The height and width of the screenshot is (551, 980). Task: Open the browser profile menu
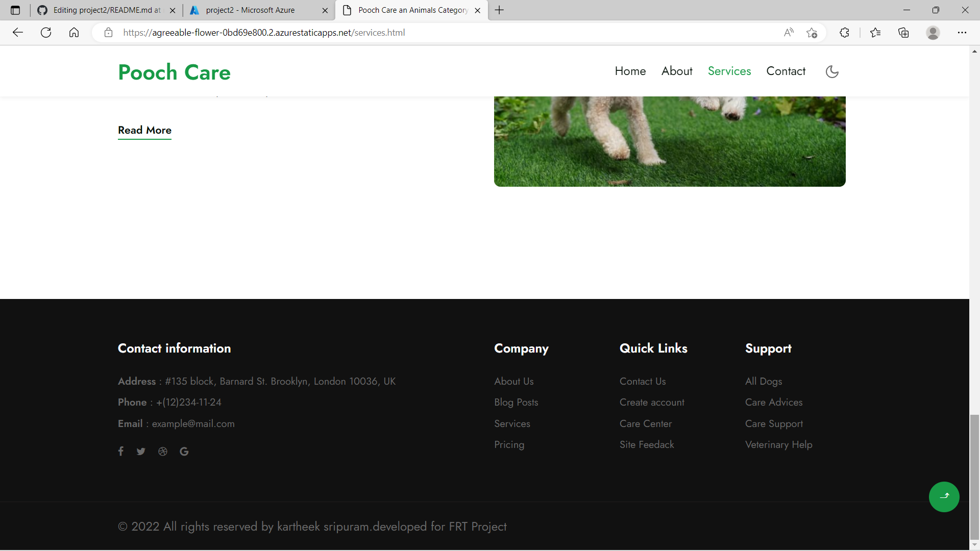tap(933, 32)
